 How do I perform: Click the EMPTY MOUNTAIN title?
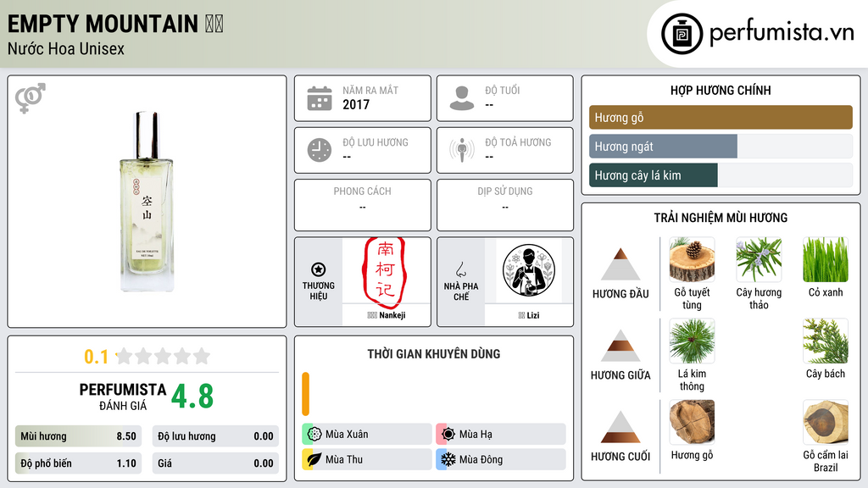(x=115, y=24)
